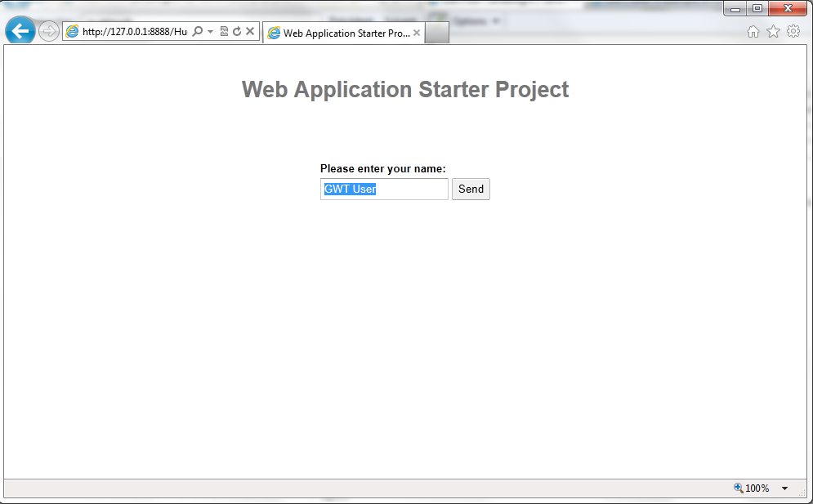The width and height of the screenshot is (813, 504).
Task: Open the Home page via the house icon
Action: pyautogui.click(x=752, y=30)
